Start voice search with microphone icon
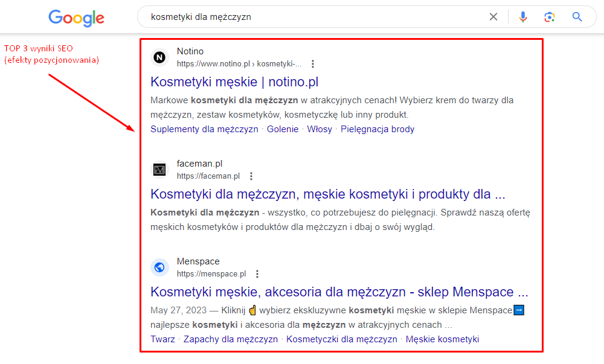The image size is (604, 364). pos(522,17)
